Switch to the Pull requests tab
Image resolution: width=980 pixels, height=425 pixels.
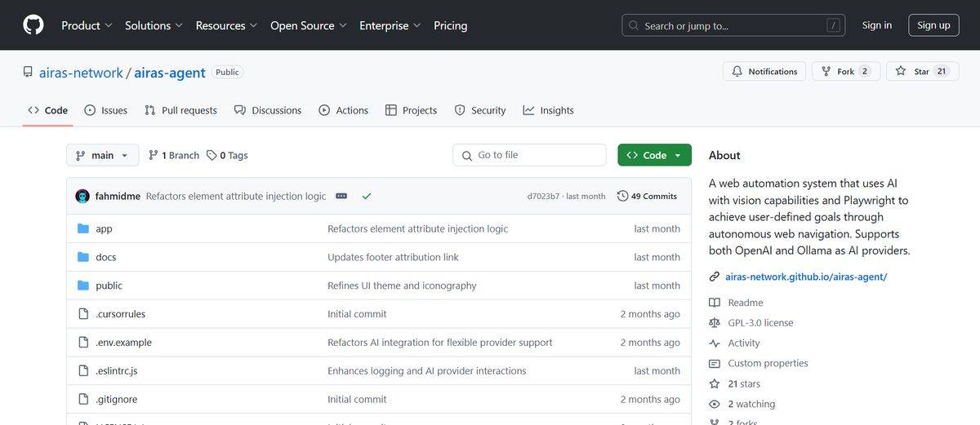pos(180,110)
